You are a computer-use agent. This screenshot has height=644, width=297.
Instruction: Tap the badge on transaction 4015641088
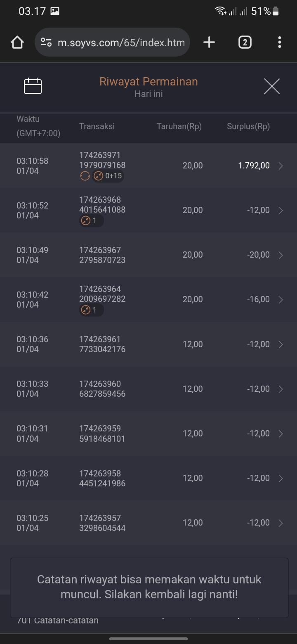click(91, 221)
